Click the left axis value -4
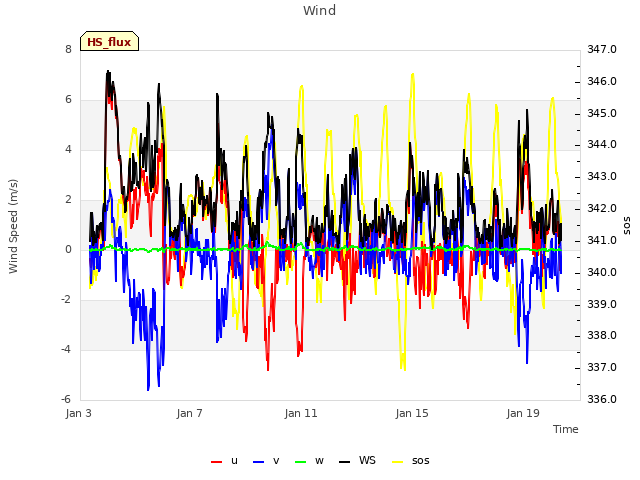 tap(66, 349)
